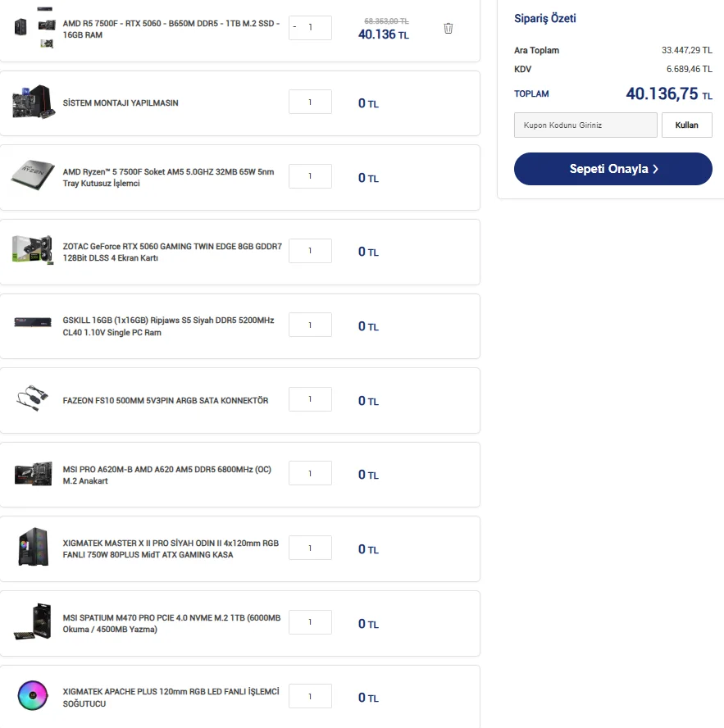724x728 pixels.
Task: Click the XIGMATEK Apache Plus cooler image
Action: (33, 697)
